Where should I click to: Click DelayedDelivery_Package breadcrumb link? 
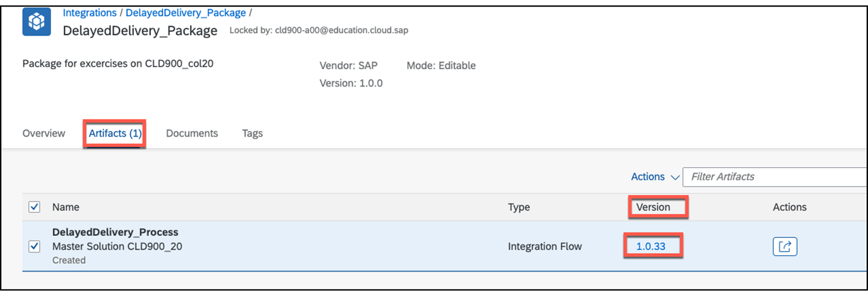click(186, 12)
